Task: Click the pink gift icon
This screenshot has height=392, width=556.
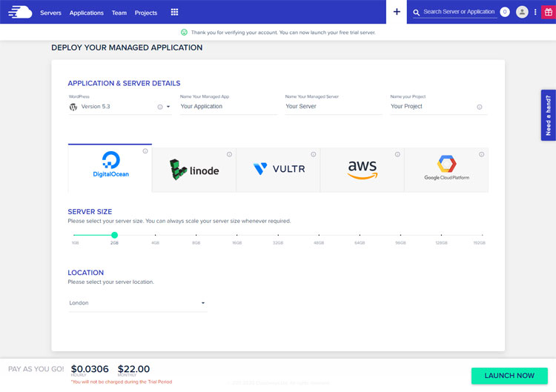Action: [548, 12]
